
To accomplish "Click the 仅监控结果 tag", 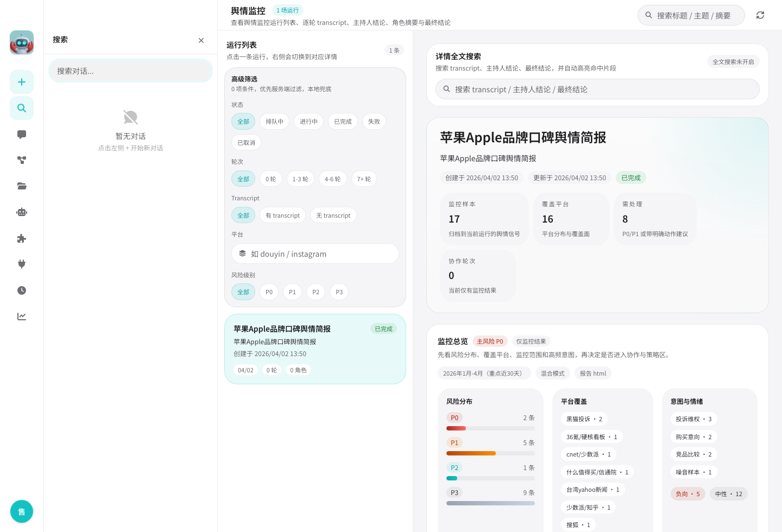I will pyautogui.click(x=531, y=341).
